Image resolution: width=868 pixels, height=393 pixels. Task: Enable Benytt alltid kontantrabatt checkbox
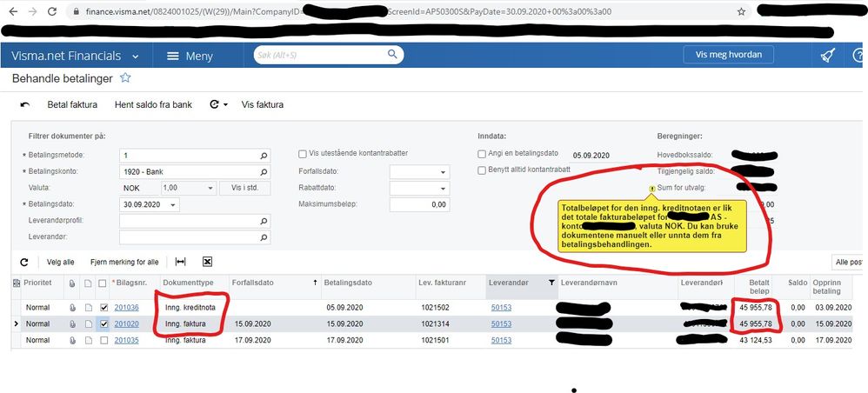pos(482,170)
